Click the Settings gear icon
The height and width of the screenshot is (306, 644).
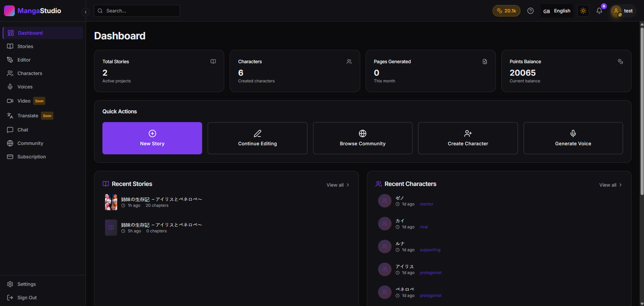pyautogui.click(x=10, y=284)
